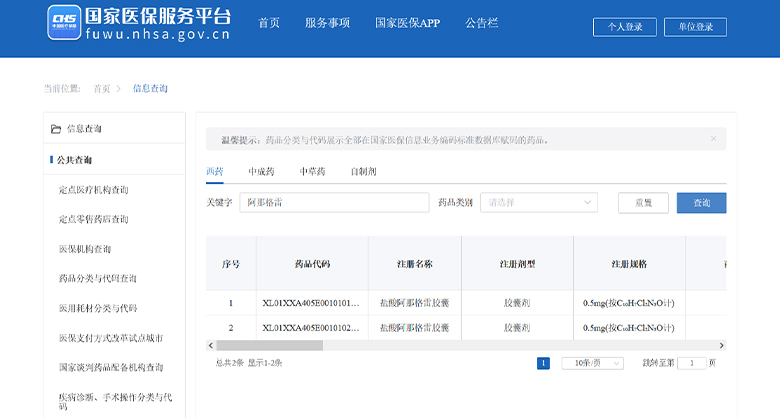Click 首页 in the breadcrumb
Viewport: 780px width, 418px height.
coord(102,89)
